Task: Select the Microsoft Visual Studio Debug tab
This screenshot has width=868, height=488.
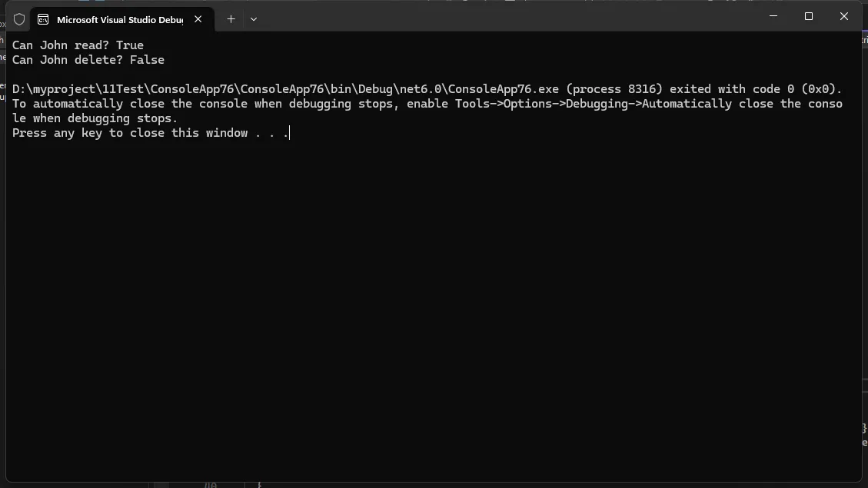Action: coord(119,19)
